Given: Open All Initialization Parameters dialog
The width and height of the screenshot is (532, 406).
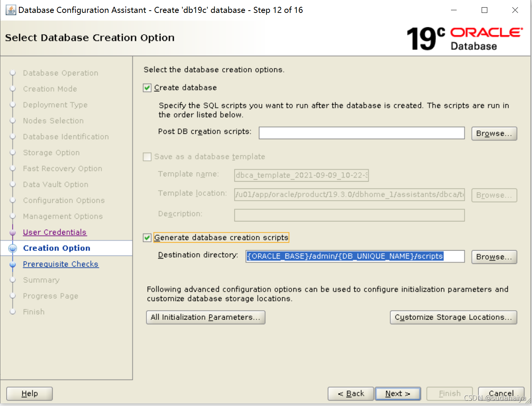Looking at the screenshot, I should (206, 317).
